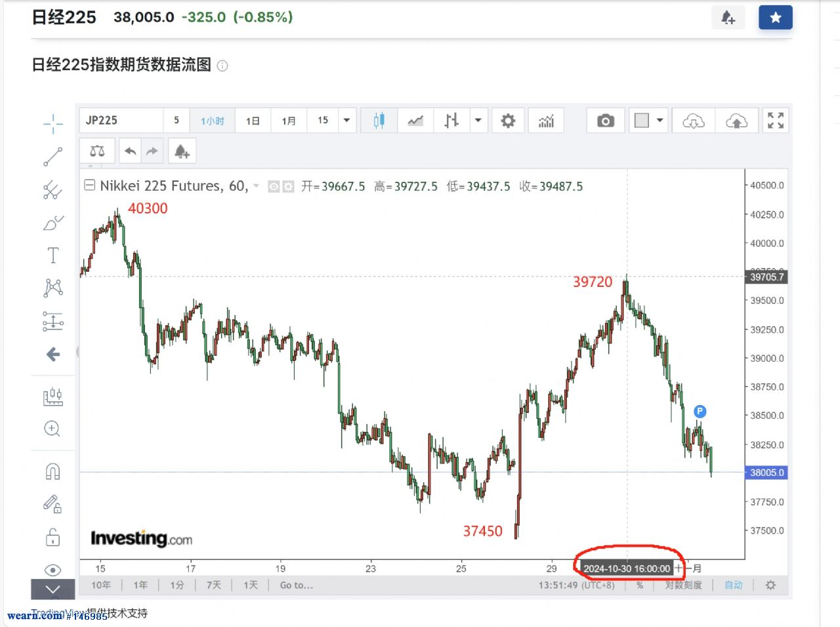Image resolution: width=840 pixels, height=627 pixels.
Task: Select the trend line drawing tool
Action: [53, 157]
